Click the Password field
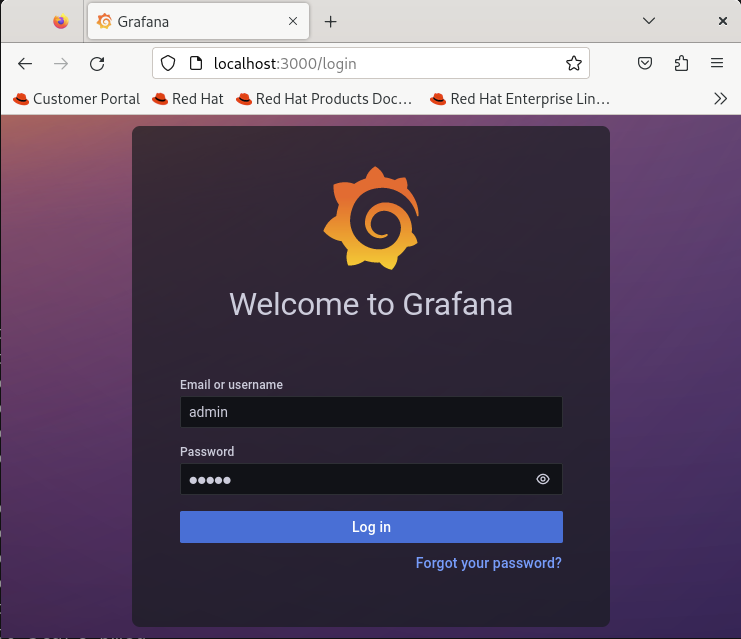The height and width of the screenshot is (639, 741). (371, 479)
